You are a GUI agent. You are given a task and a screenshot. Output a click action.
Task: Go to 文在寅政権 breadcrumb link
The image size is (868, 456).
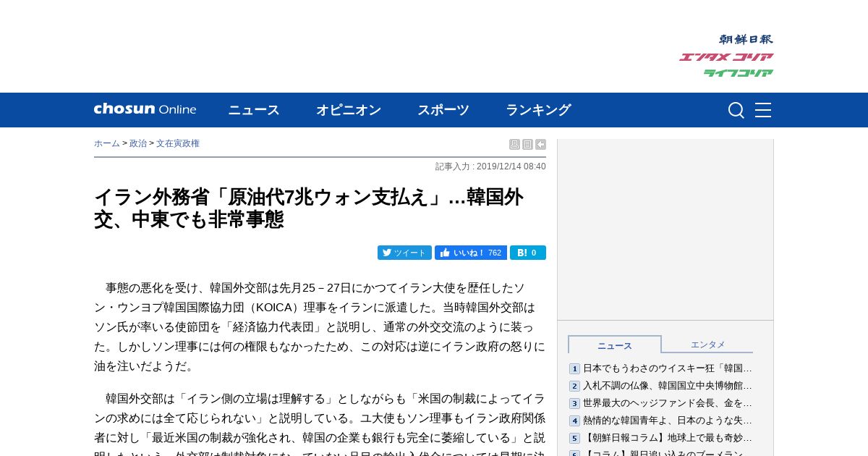tap(178, 143)
